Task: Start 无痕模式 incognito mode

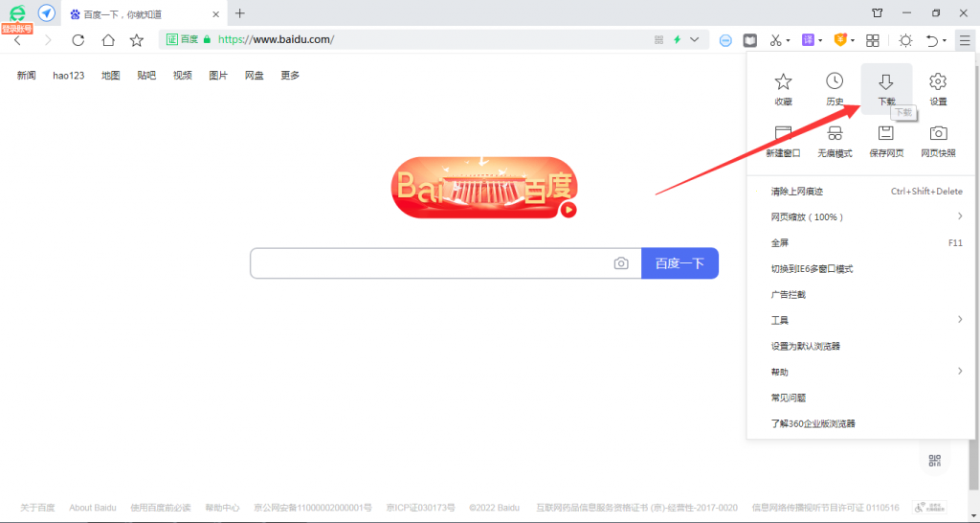Action: (835, 141)
